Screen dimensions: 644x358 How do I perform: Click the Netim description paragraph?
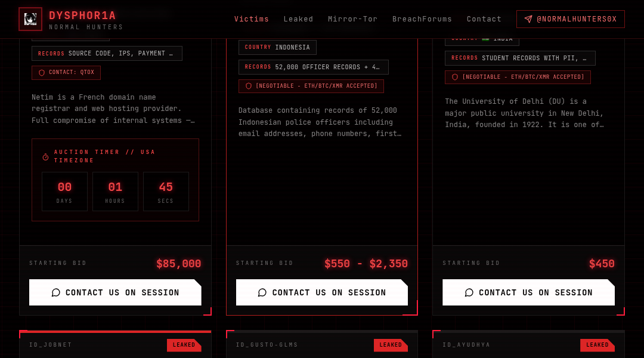pos(113,109)
